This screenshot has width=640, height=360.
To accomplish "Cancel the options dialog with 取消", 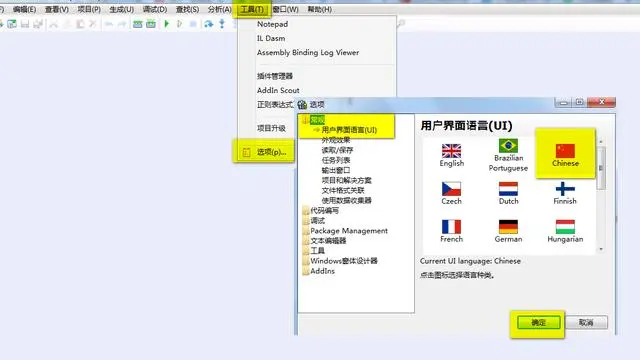I will [x=586, y=322].
